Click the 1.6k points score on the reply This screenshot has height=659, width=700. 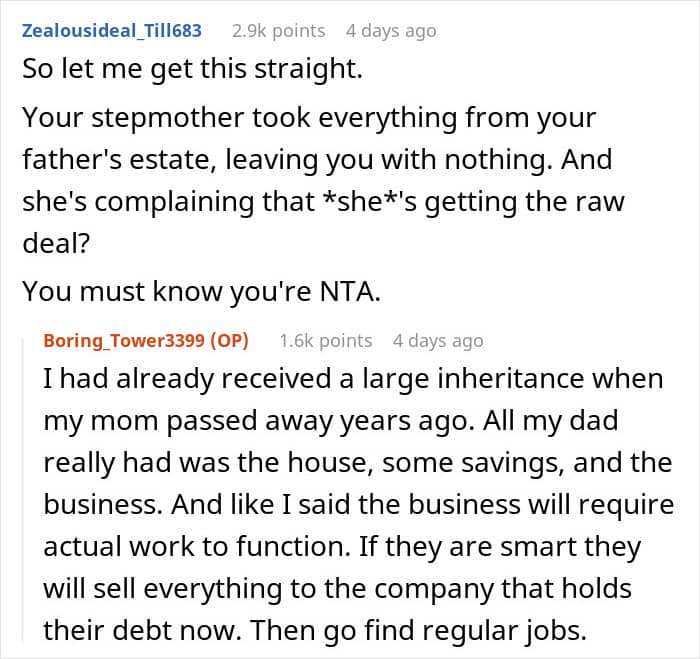(x=326, y=340)
